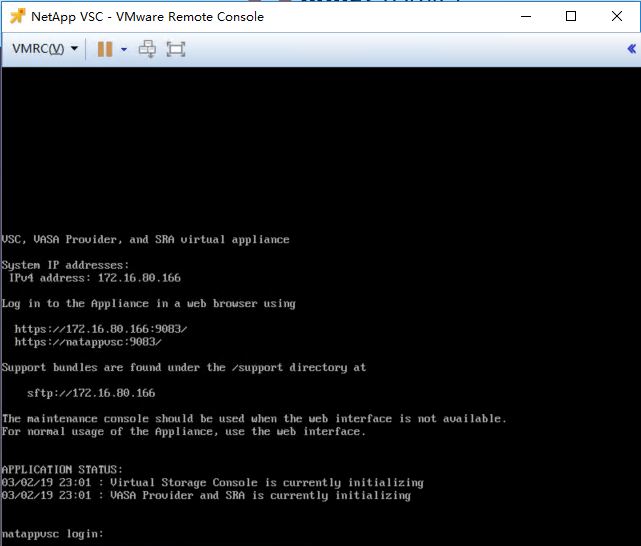Click the Log in to the Appliance line
This screenshot has height=546, width=641.
point(149,304)
